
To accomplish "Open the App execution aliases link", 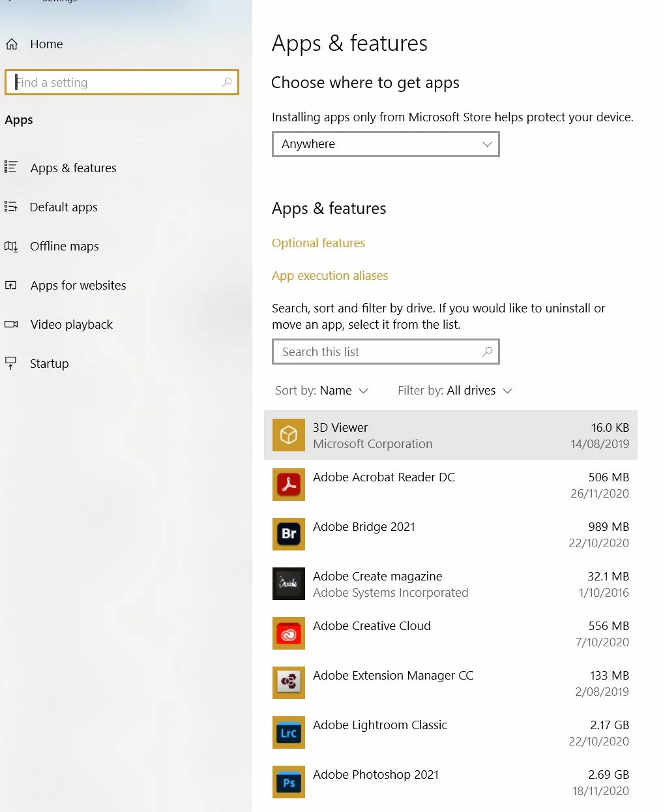I will (x=330, y=275).
